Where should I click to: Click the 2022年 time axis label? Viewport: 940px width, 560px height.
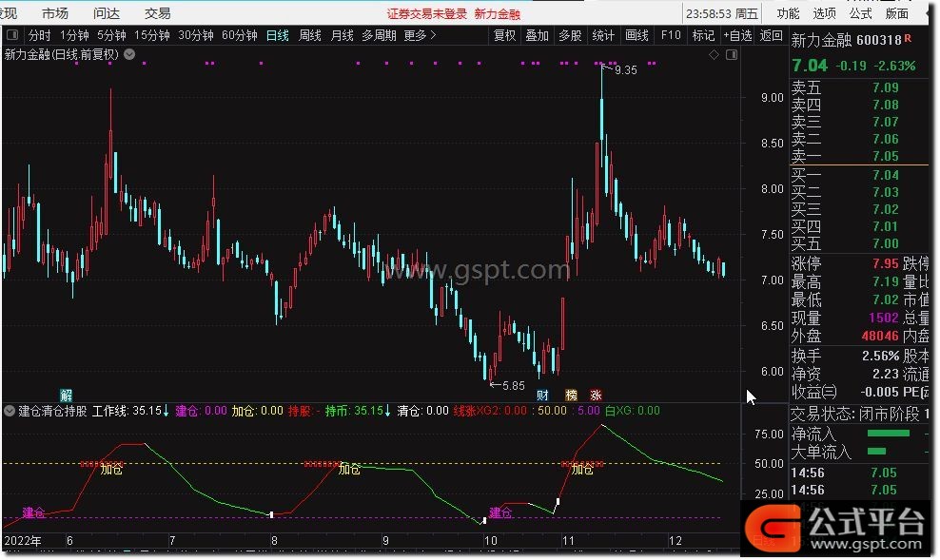click(x=23, y=541)
